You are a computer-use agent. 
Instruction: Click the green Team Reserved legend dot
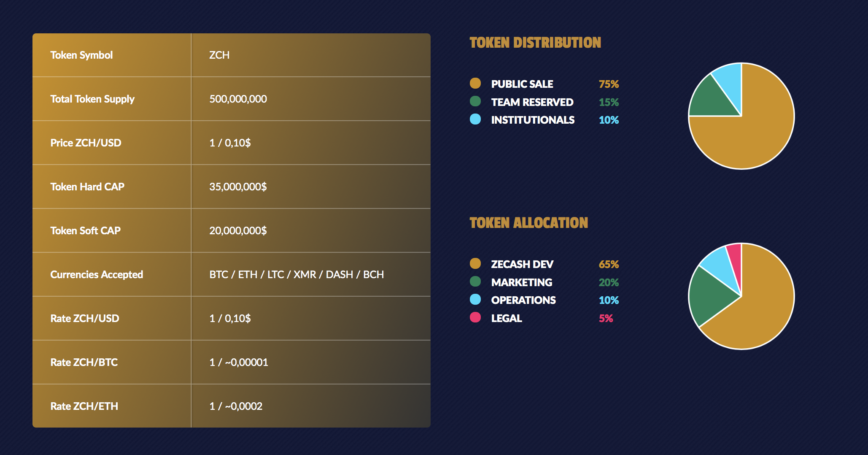point(475,101)
